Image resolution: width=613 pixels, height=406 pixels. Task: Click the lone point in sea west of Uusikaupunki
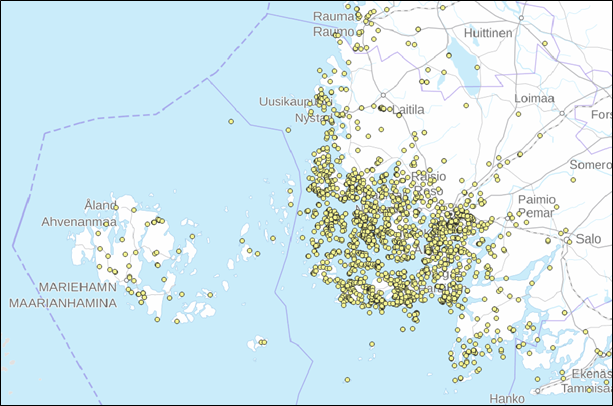point(231,122)
